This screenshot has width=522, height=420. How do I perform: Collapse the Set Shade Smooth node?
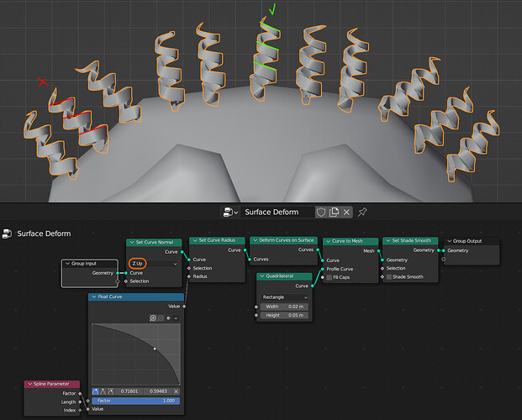point(388,240)
